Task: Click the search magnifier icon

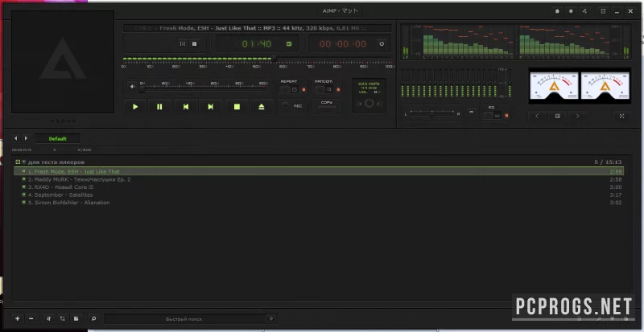Action: [93, 318]
